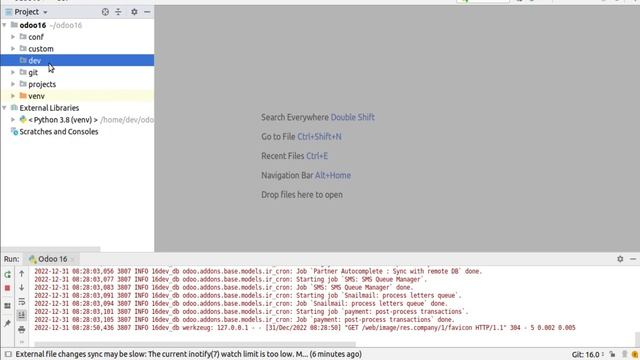Viewport: 640px width, 360px height.
Task: Pin the Run tab
Action: (x=7, y=323)
